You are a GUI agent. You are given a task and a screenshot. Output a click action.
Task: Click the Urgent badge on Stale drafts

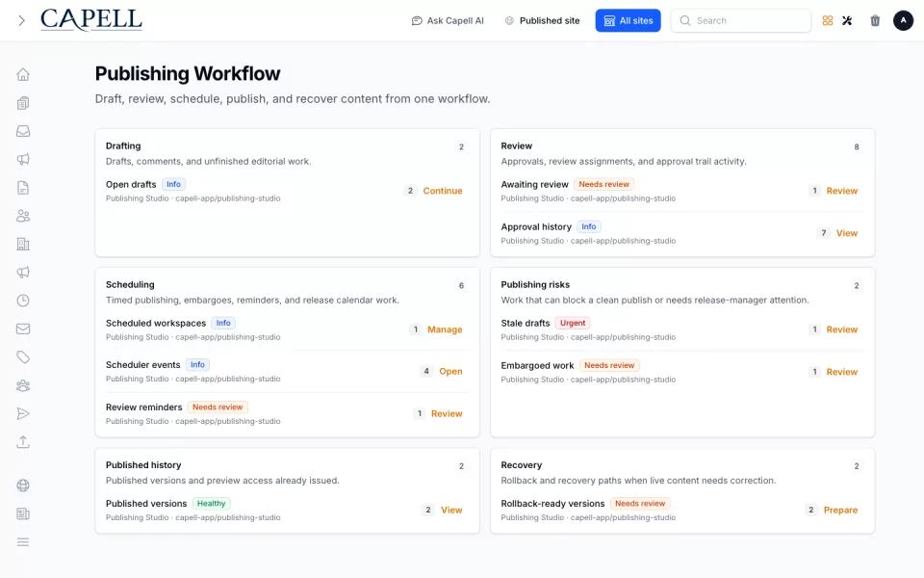coord(573,324)
